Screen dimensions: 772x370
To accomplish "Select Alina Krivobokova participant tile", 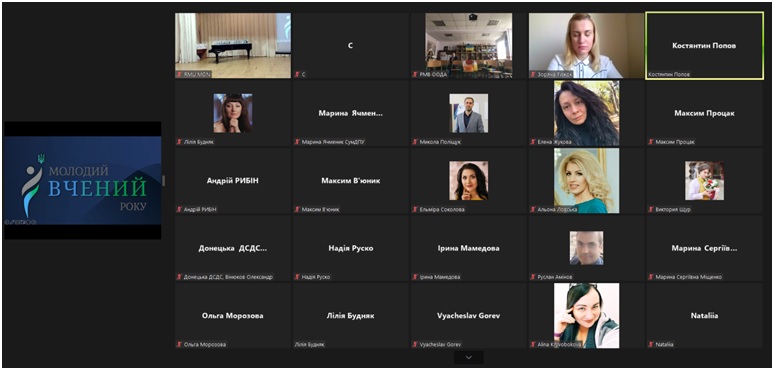I will [586, 315].
